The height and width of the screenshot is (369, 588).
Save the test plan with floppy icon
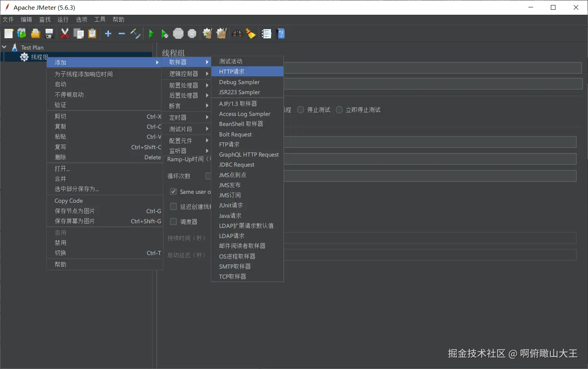point(49,34)
